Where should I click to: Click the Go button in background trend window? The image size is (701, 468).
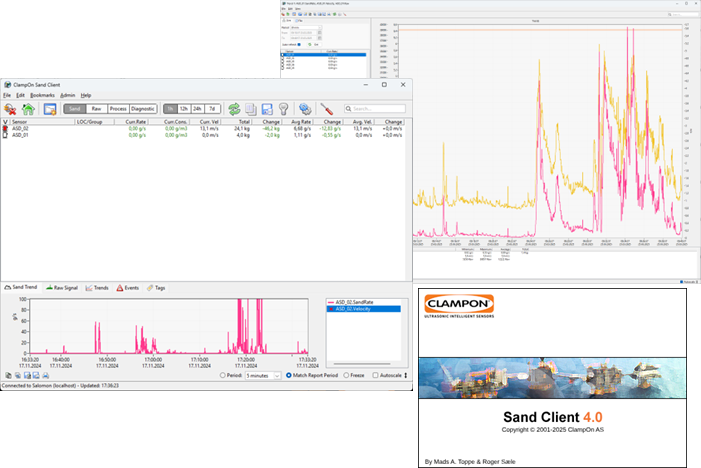(x=314, y=44)
